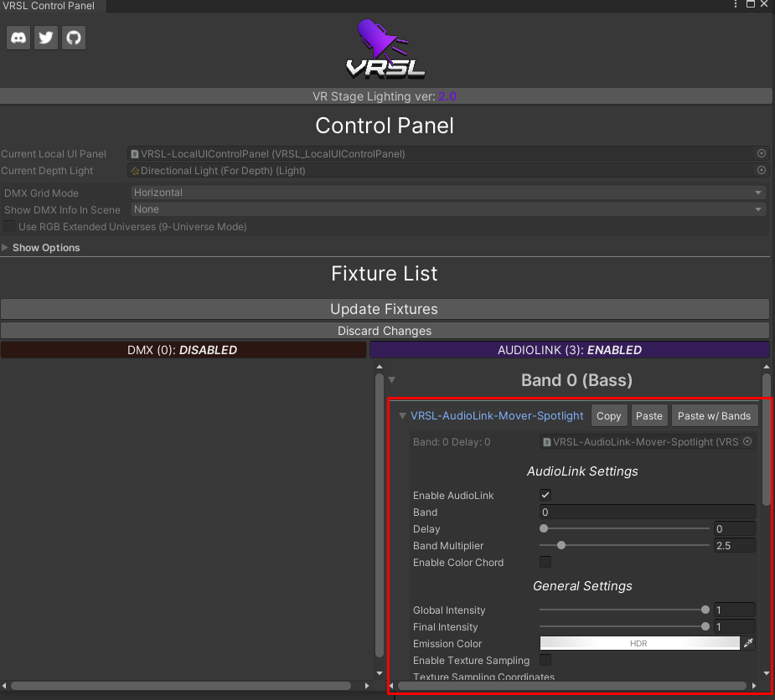Collapse Band 0 (Bass) section
Screen dimensions: 775x700
(x=392, y=380)
